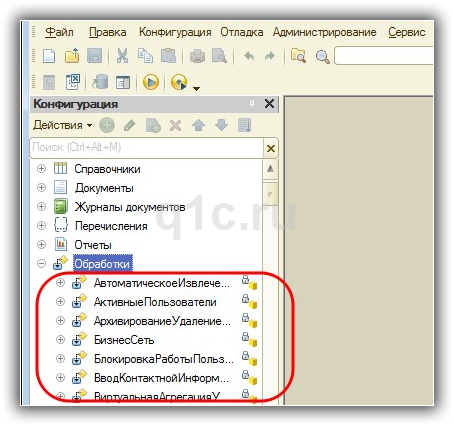The width and height of the screenshot is (454, 426).
Task: Start debugging with the play icon
Action: [x=151, y=82]
